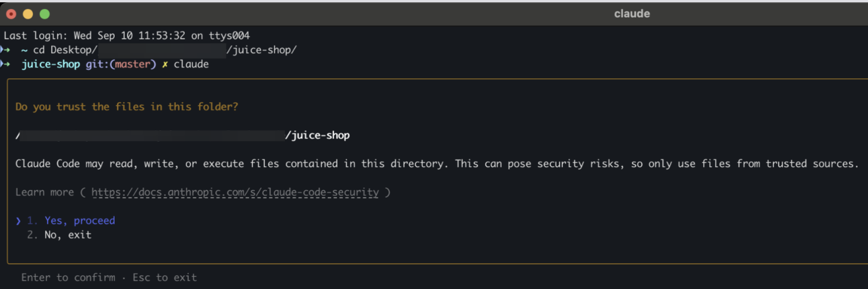
Task: Click the "Learn more" text
Action: pos(44,193)
